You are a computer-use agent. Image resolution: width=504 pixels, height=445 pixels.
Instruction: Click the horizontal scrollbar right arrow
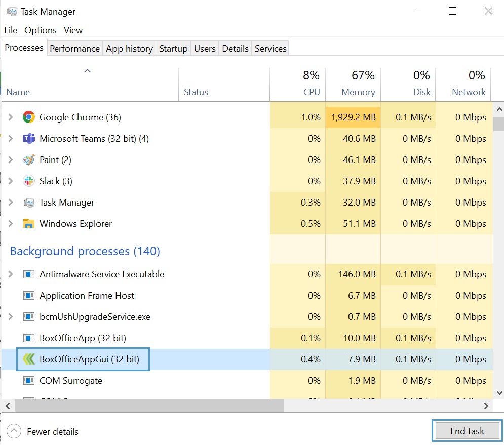click(486, 406)
